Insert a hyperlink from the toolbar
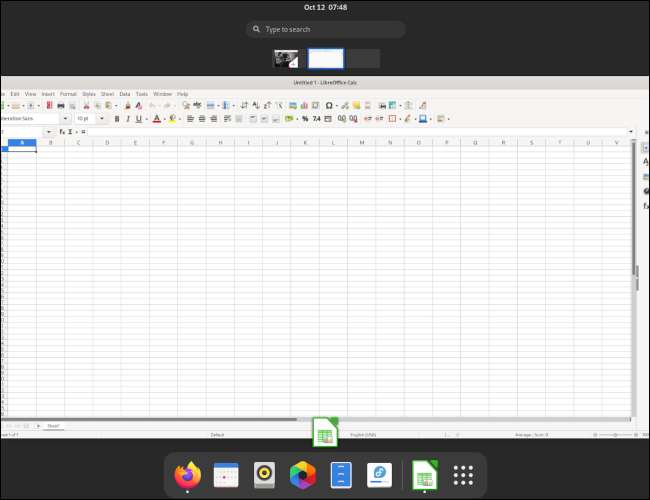650x500 pixels. click(x=345, y=105)
